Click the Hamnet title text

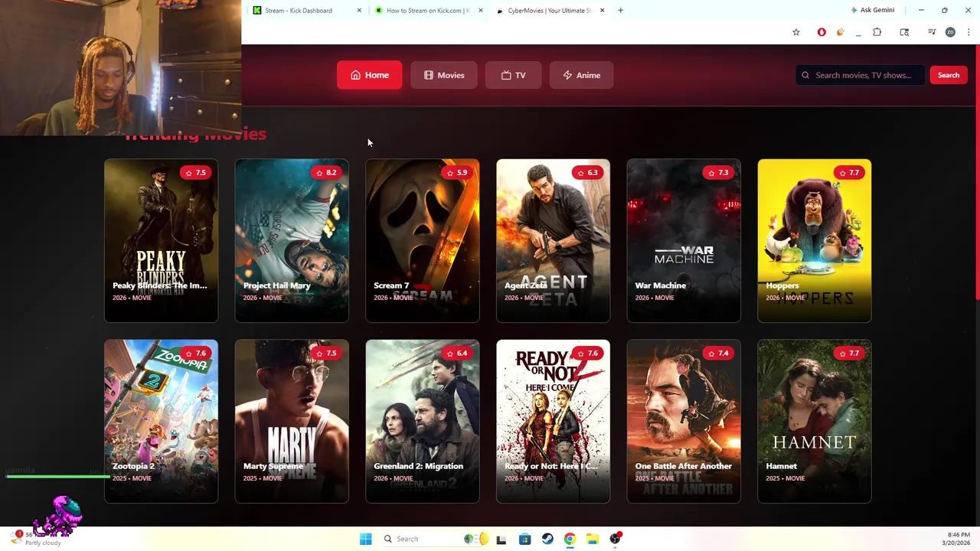(x=781, y=466)
